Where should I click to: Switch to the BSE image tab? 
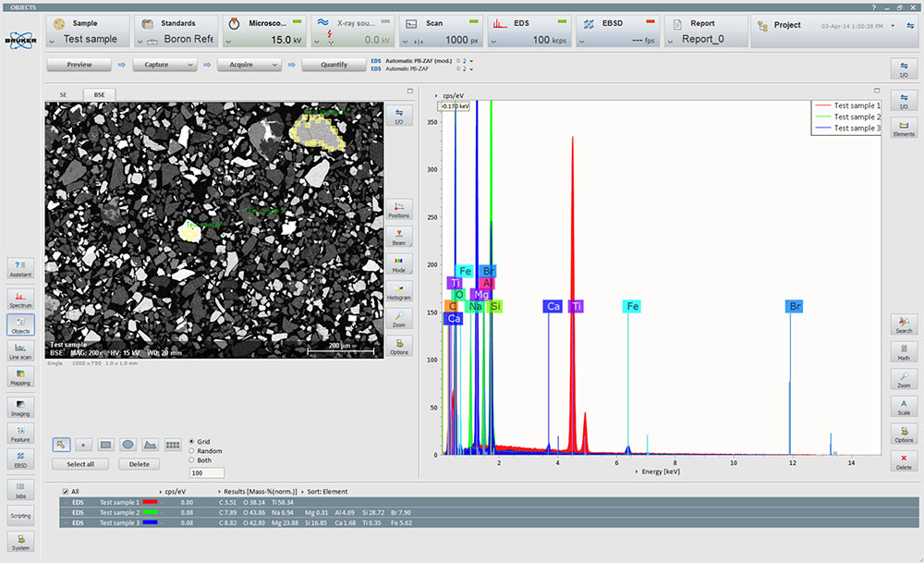coord(101,93)
